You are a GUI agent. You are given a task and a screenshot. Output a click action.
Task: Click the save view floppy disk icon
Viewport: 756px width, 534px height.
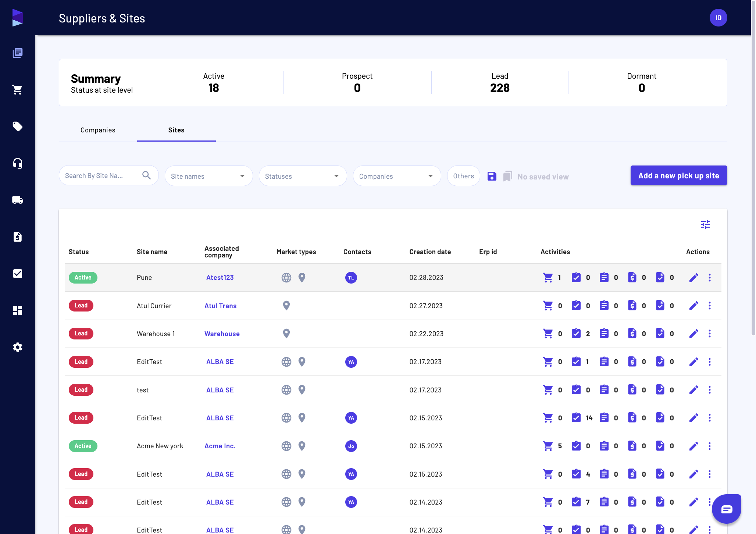[x=492, y=176]
